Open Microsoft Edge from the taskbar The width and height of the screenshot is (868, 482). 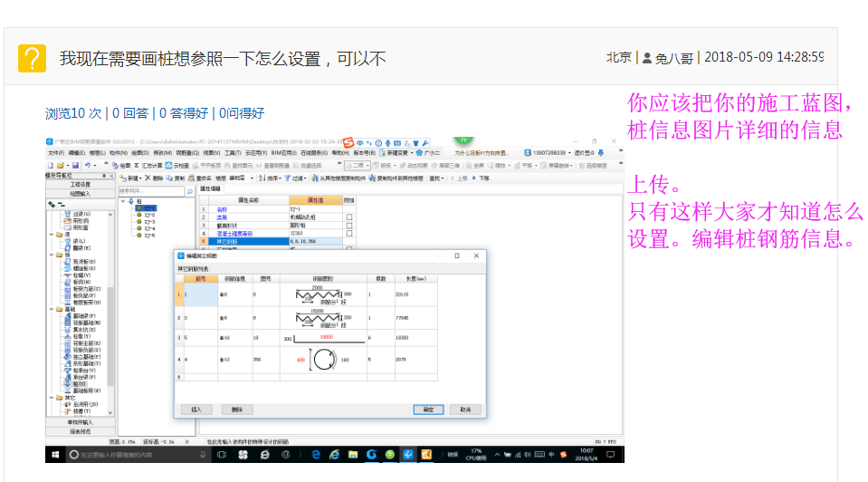point(316,455)
